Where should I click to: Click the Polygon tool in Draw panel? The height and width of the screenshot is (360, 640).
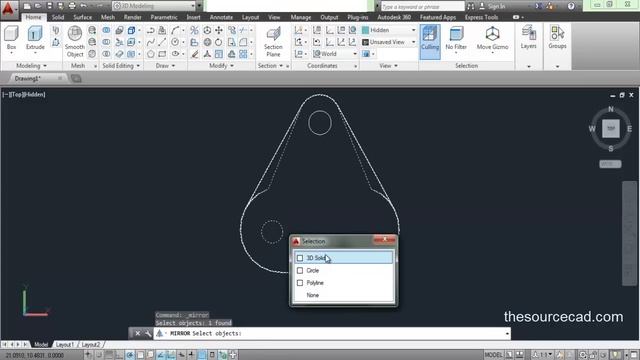(x=151, y=54)
